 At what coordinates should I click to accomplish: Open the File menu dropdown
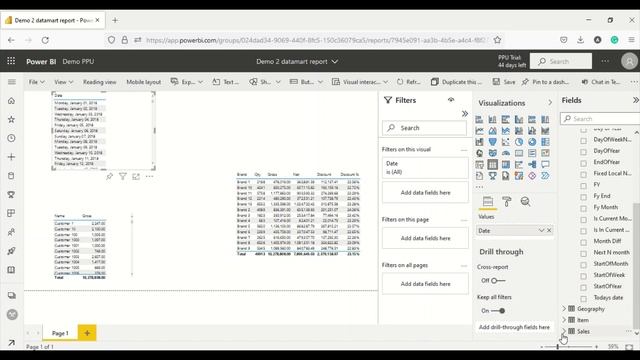(36, 82)
